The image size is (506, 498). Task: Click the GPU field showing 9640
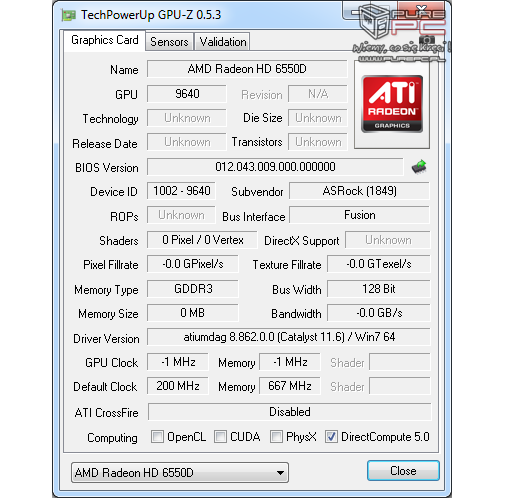tap(187, 94)
